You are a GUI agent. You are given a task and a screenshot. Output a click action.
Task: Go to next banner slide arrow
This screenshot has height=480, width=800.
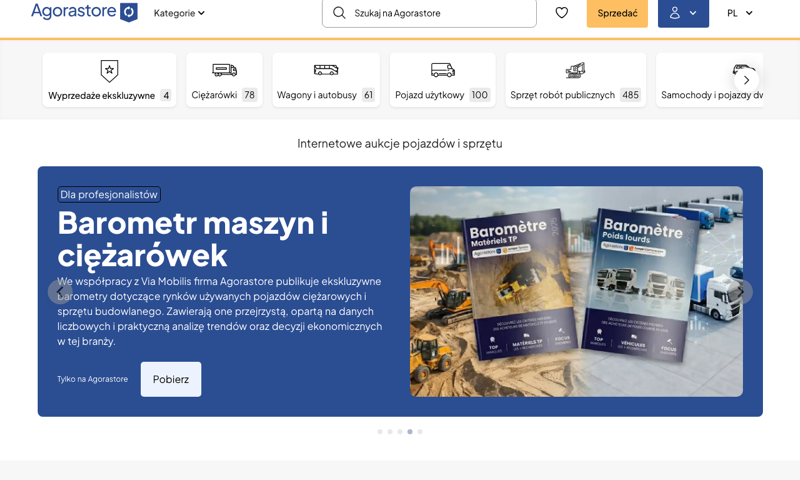(x=741, y=292)
